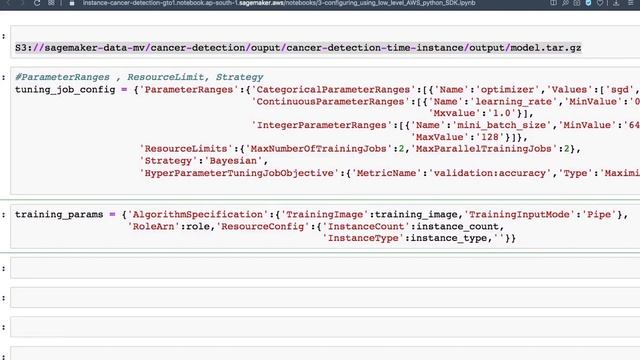Click the 'Mxvalue' key in code
Viewport: 640px width, 360px height.
(x=454, y=113)
